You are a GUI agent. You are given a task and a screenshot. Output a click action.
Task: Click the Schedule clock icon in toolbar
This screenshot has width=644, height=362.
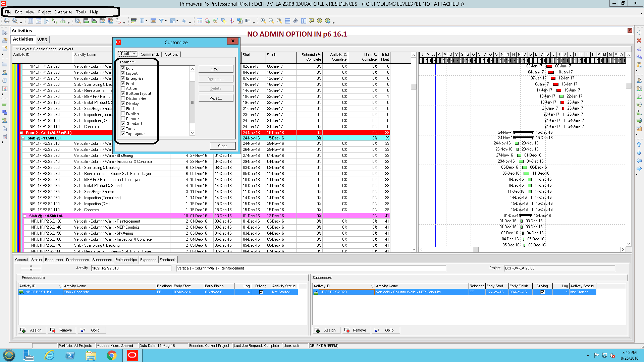pos(208,21)
